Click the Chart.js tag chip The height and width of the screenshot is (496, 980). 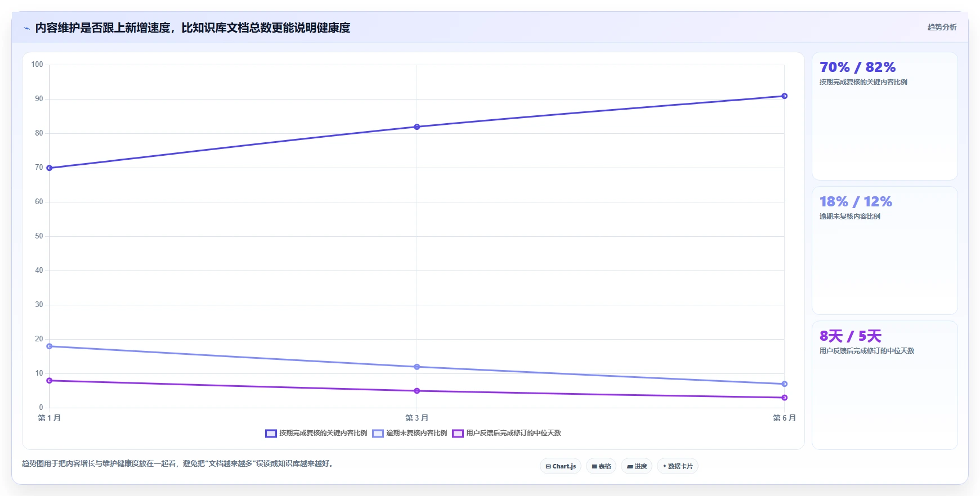561,466
